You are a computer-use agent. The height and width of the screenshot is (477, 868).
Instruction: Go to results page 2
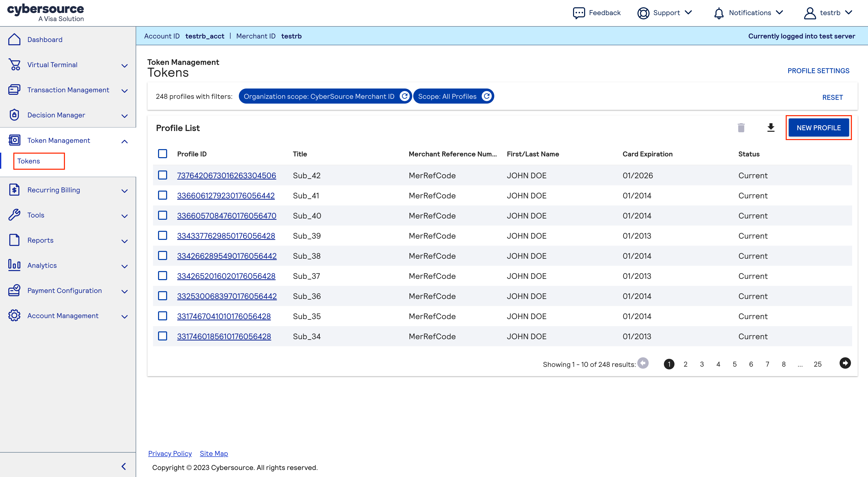tap(686, 364)
